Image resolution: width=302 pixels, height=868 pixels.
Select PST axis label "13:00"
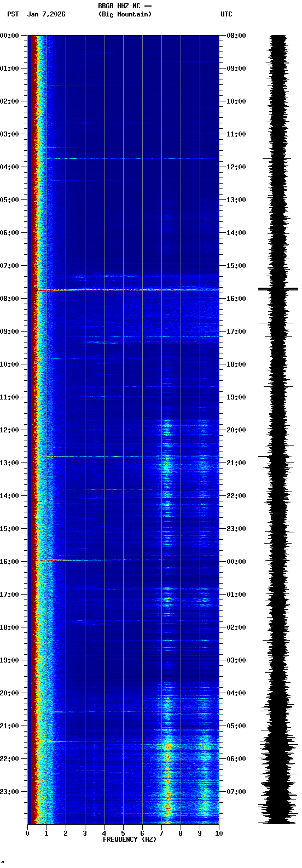[9, 463]
